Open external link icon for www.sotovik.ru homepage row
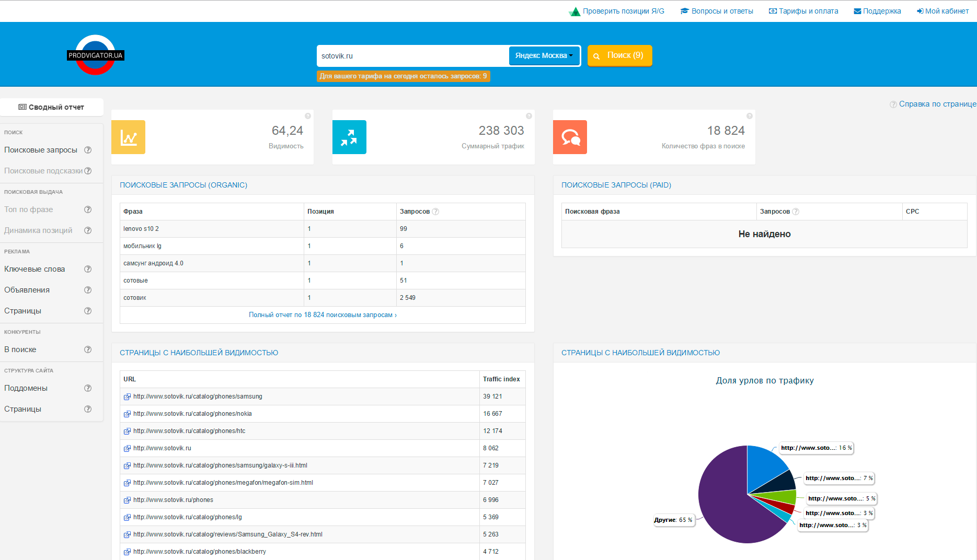The width and height of the screenshot is (977, 560). [127, 448]
